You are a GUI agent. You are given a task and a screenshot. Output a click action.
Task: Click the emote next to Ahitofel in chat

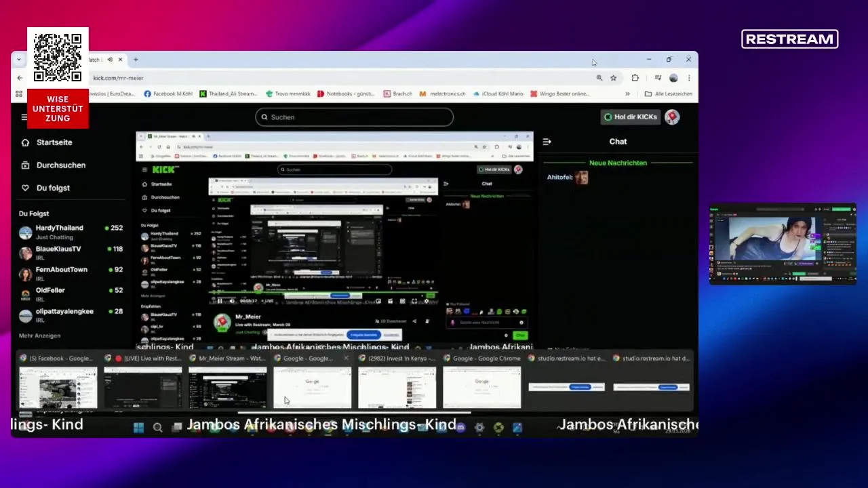pos(581,178)
